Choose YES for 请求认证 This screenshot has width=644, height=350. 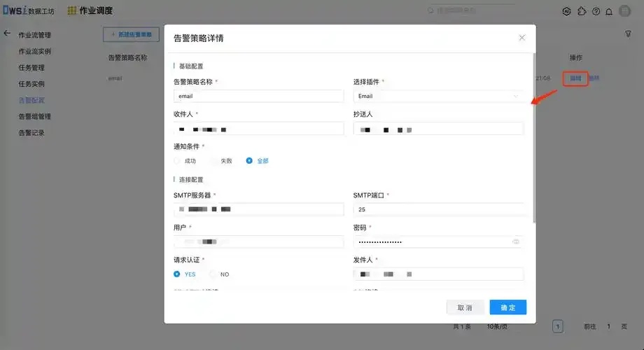tap(176, 274)
